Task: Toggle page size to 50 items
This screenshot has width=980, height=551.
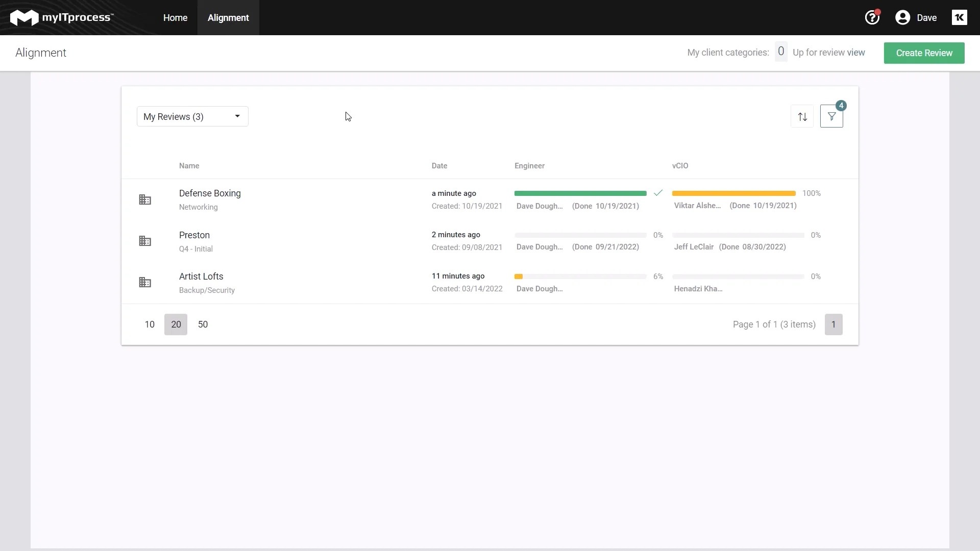Action: coord(203,324)
